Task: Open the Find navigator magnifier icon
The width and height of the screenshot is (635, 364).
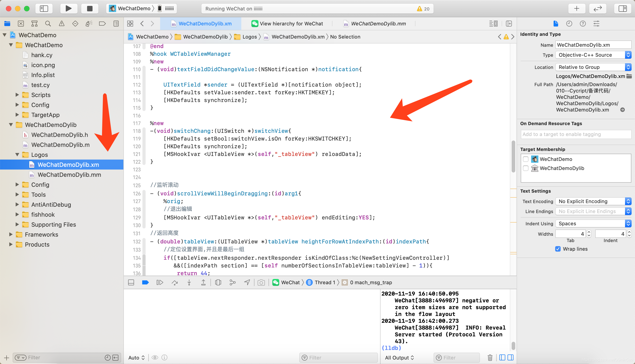Action: click(48, 24)
